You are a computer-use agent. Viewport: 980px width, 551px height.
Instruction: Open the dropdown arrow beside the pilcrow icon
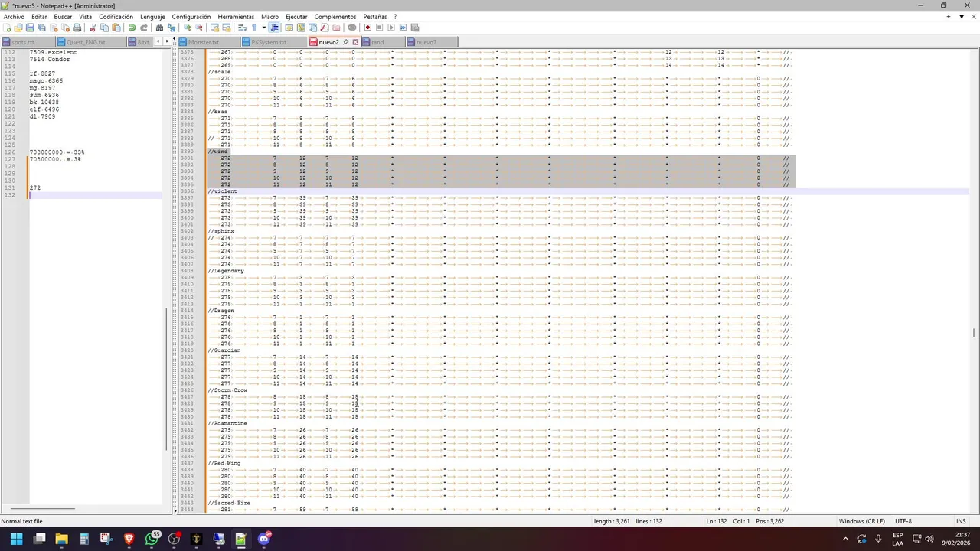click(x=264, y=28)
